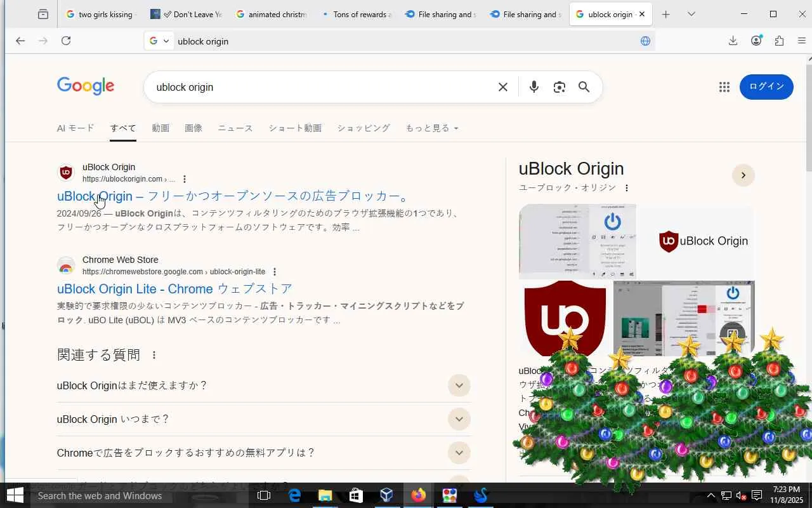Image resolution: width=812 pixels, height=508 pixels.
Task: Open Microsoft Store from the taskbar
Action: [x=356, y=495]
